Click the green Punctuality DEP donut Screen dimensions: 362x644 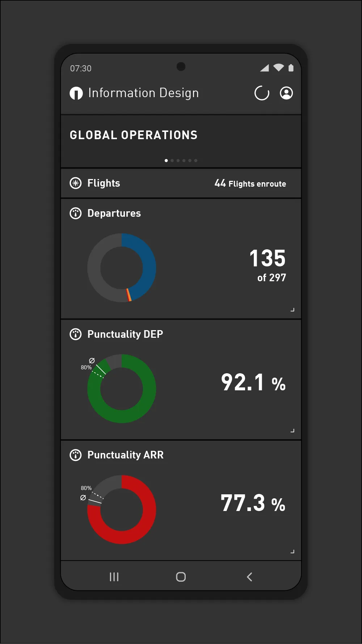122,389
